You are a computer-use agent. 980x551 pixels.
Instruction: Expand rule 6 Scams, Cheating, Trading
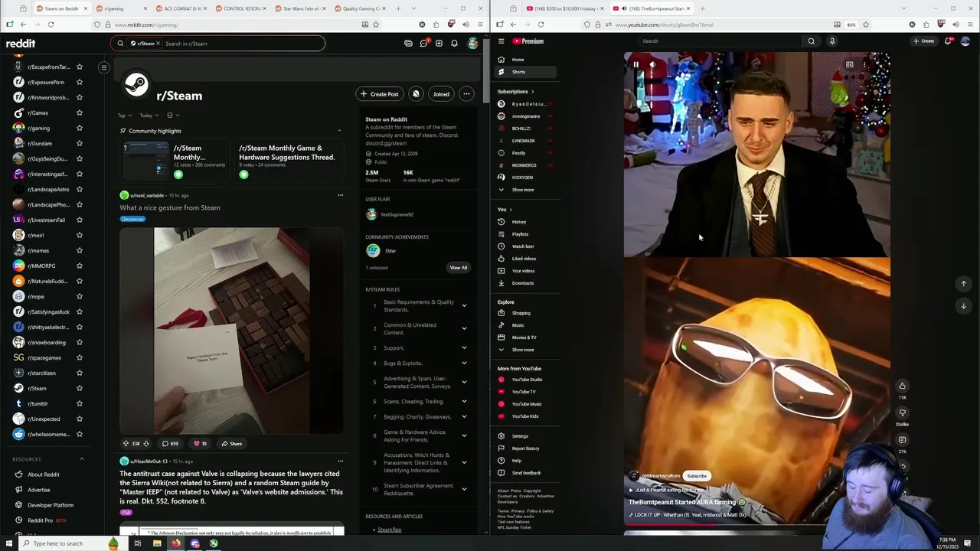464,402
